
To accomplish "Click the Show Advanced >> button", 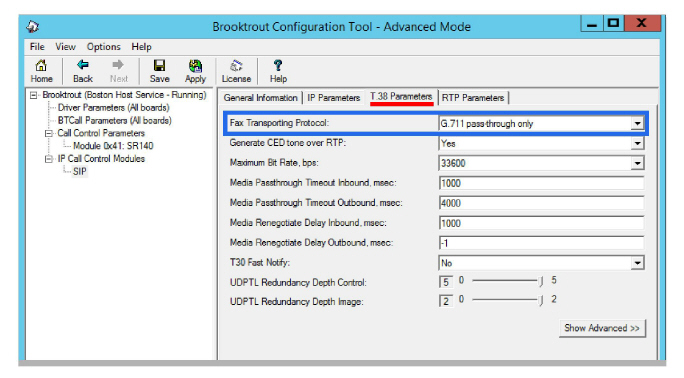I will point(602,328).
